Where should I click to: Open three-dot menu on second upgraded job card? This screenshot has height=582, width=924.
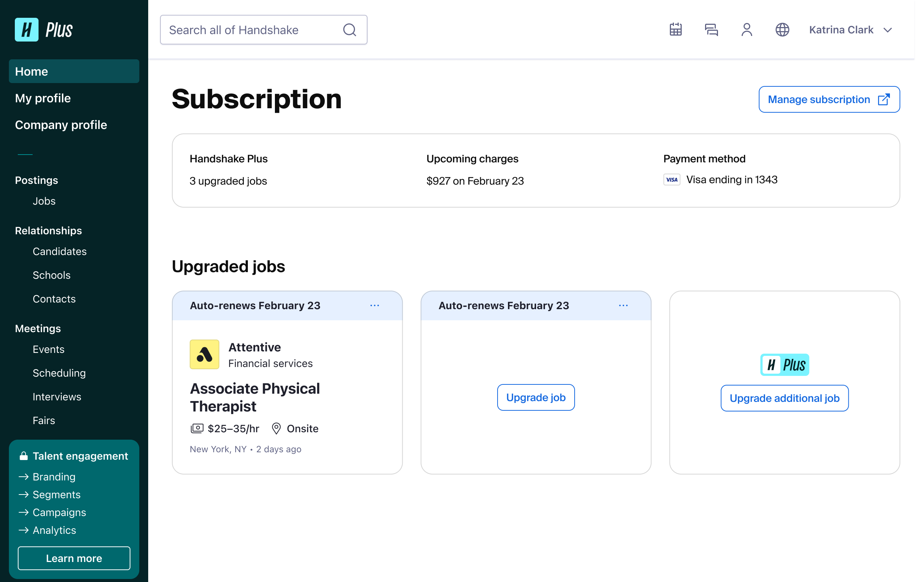click(624, 305)
